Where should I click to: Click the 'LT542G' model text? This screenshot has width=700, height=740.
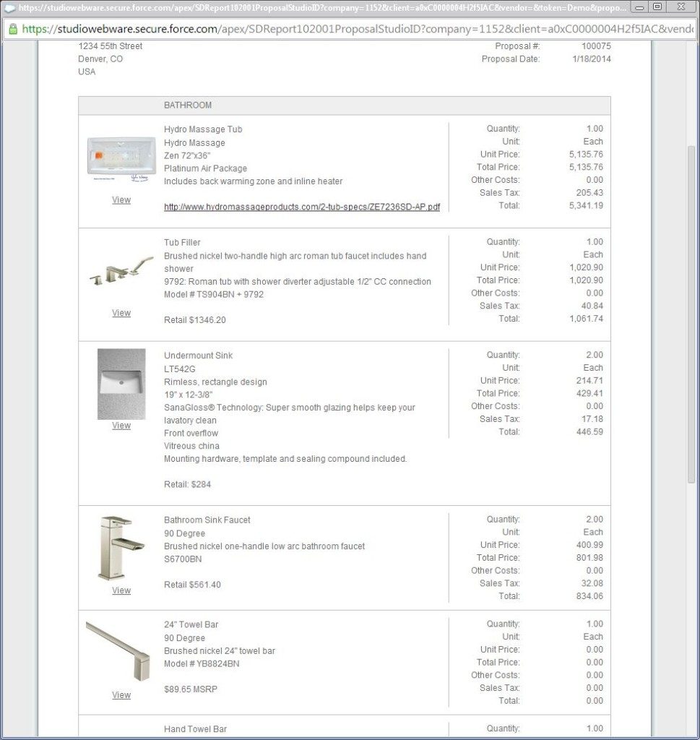pos(180,369)
